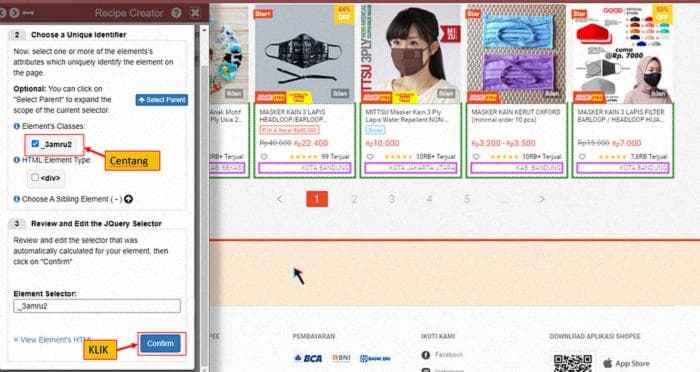Select page 5 in the pagination
This screenshot has height=372, width=700.
pos(467,199)
